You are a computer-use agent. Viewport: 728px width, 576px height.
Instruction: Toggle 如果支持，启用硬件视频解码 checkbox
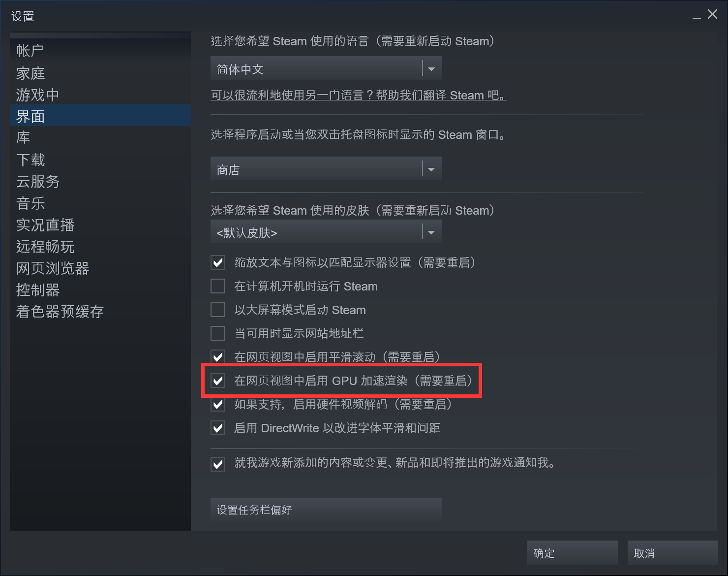point(218,404)
